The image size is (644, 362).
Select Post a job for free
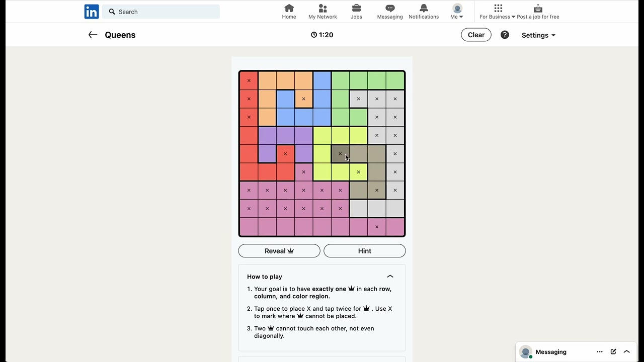pyautogui.click(x=538, y=12)
